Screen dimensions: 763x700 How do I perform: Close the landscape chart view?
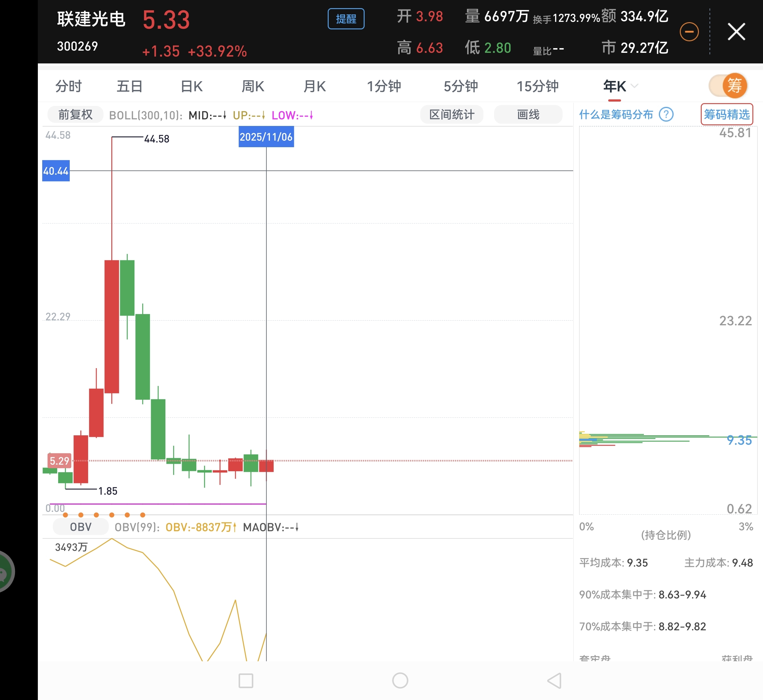[x=736, y=32]
